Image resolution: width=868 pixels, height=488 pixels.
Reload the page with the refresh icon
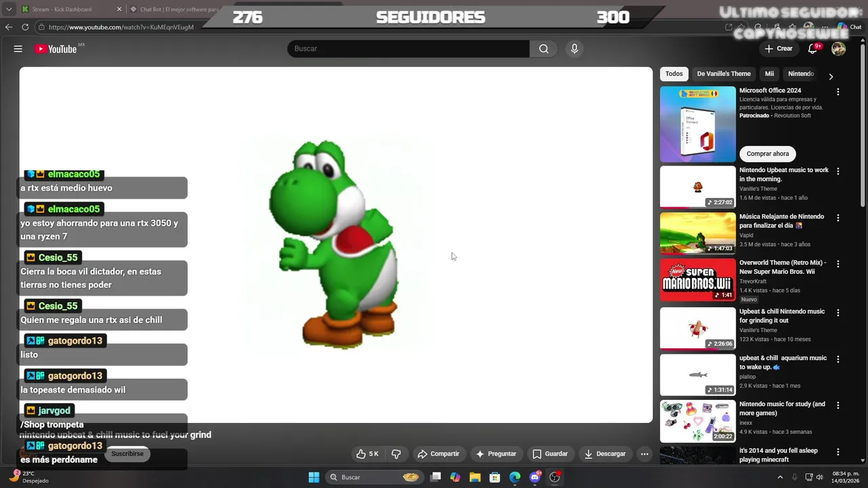(25, 27)
